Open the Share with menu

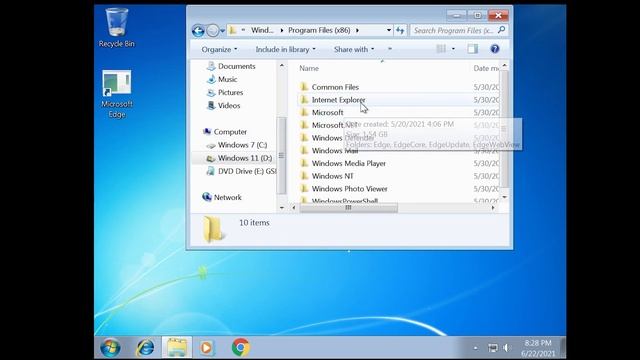coord(354,49)
